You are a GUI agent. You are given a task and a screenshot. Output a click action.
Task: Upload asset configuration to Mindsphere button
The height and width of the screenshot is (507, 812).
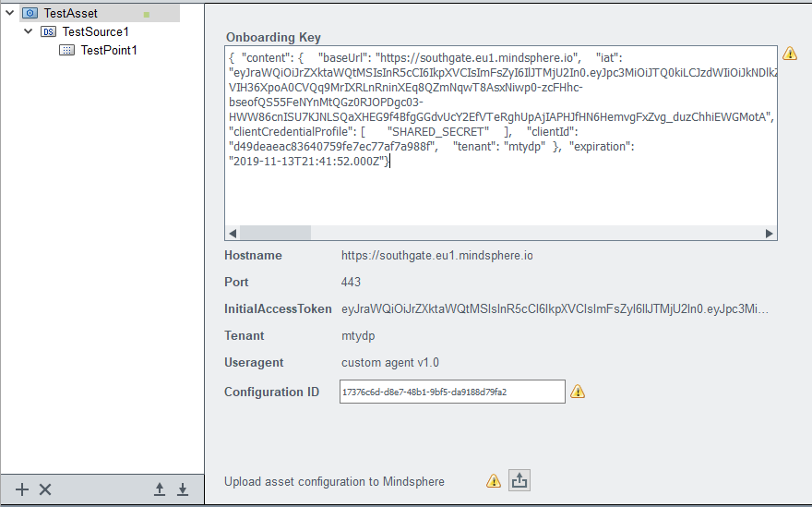pyautogui.click(x=519, y=480)
